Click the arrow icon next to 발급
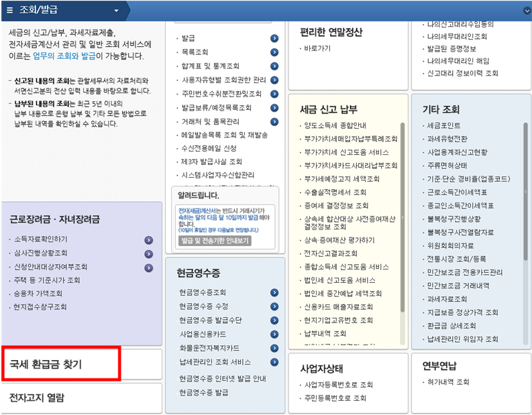 pos(274,38)
